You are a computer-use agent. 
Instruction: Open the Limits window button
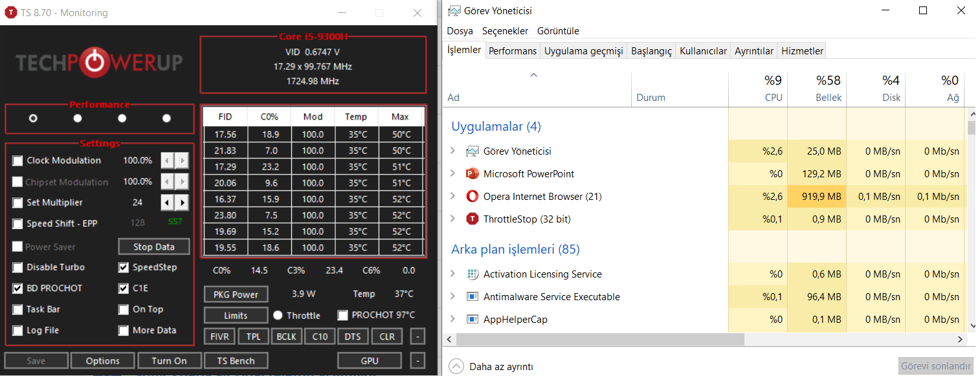coord(236,316)
